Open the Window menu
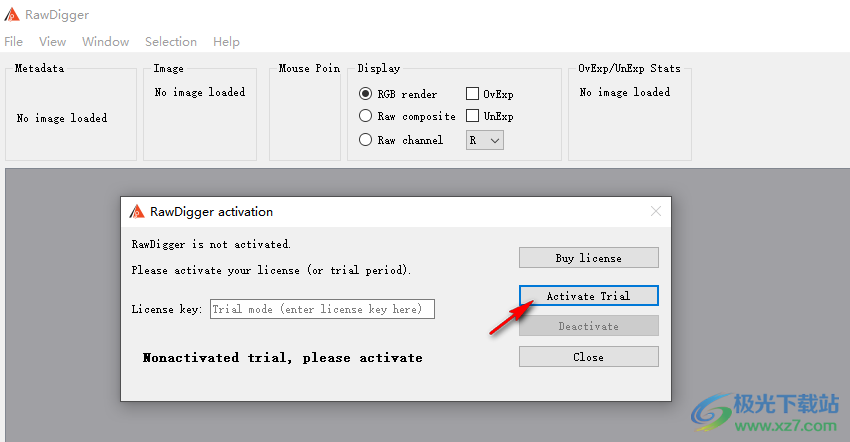The height and width of the screenshot is (442, 850). (x=106, y=42)
